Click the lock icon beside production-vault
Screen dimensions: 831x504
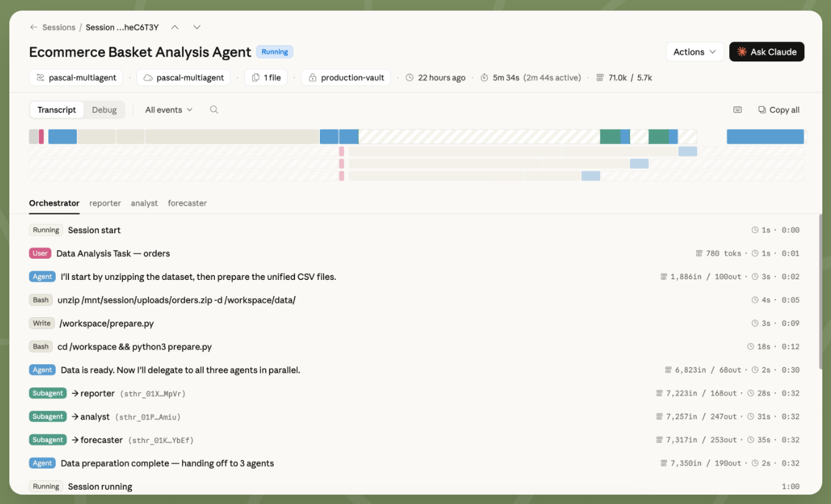click(x=312, y=78)
